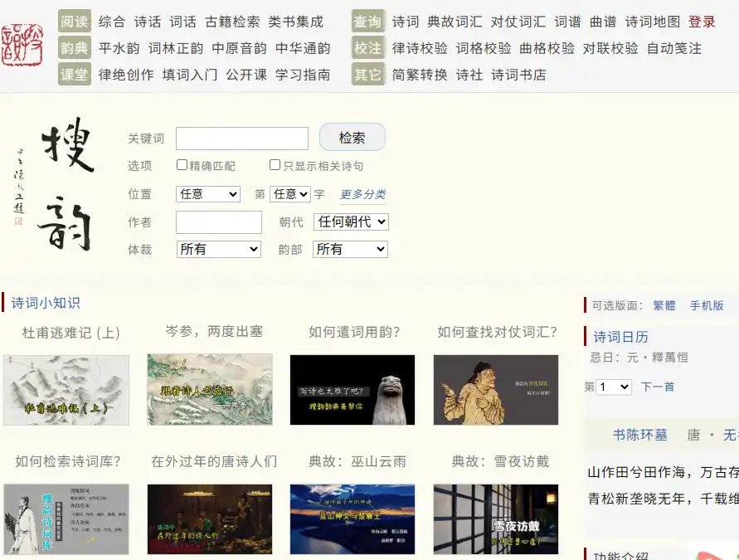Image resolution: width=739 pixels, height=560 pixels.
Task: Open 如何检索诗词库 video thumbnail
Action: click(66, 519)
